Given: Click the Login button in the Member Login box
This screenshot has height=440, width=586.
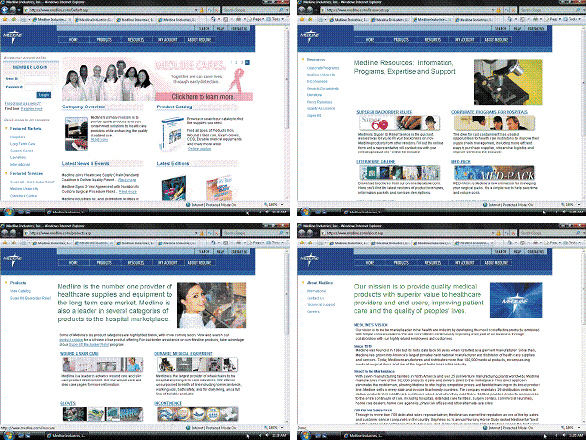Looking at the screenshot, I should 44,95.
